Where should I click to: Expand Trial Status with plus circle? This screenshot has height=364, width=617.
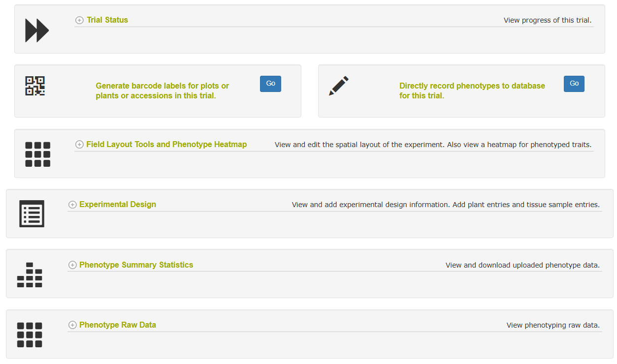pos(79,20)
